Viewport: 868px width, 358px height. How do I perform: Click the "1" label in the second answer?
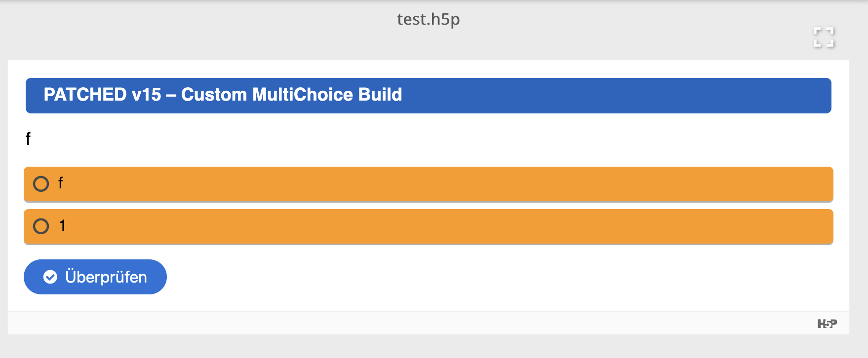point(62,226)
